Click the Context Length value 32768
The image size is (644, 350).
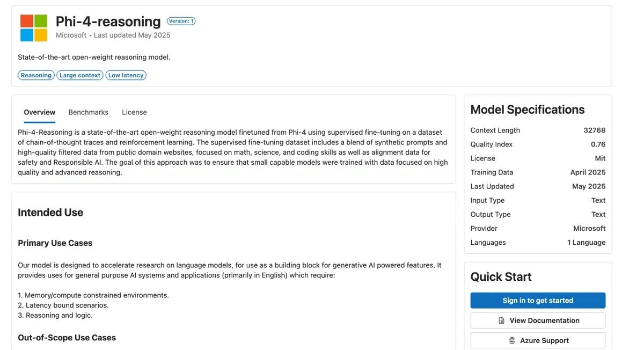pos(594,130)
